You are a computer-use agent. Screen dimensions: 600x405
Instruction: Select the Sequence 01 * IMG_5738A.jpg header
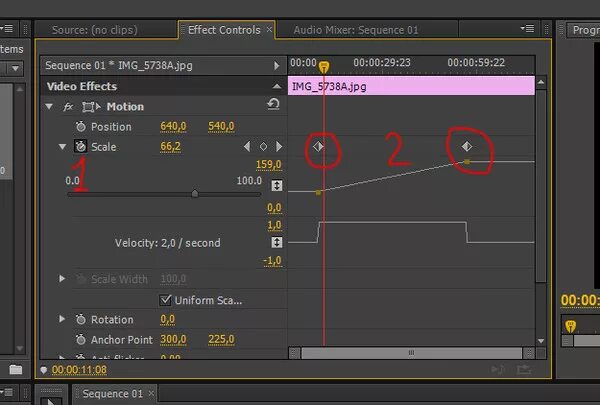(119, 65)
